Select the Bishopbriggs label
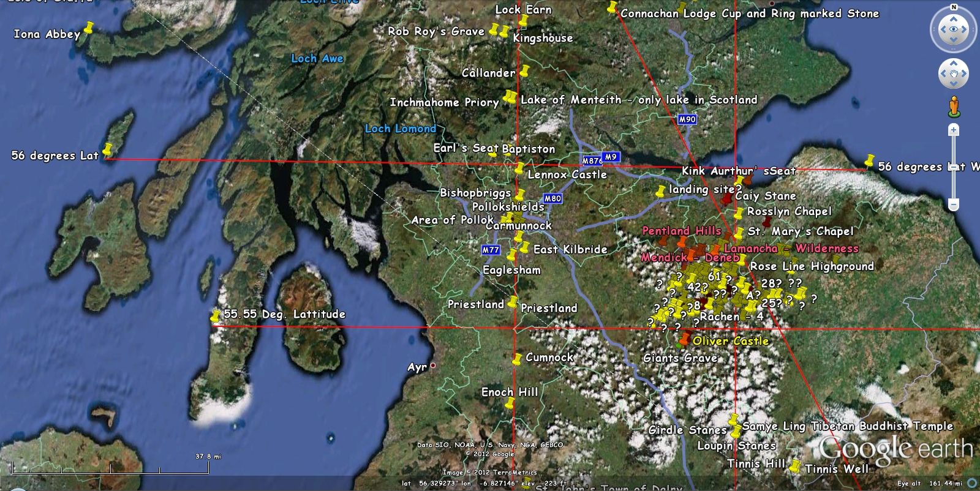 point(475,193)
